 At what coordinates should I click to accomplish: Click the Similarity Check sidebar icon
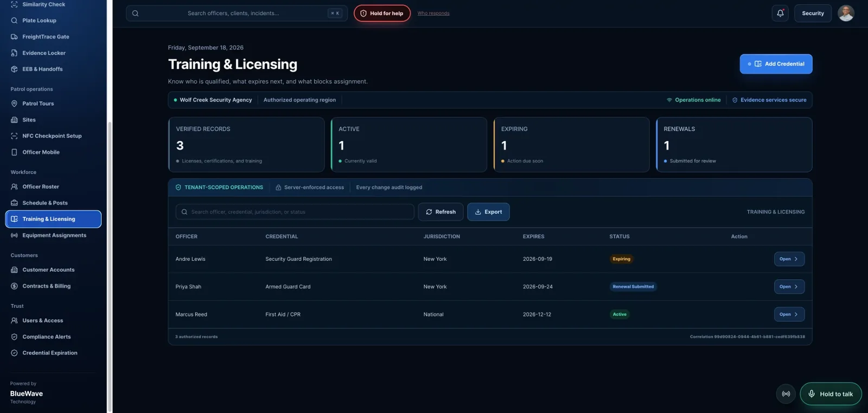(x=14, y=4)
